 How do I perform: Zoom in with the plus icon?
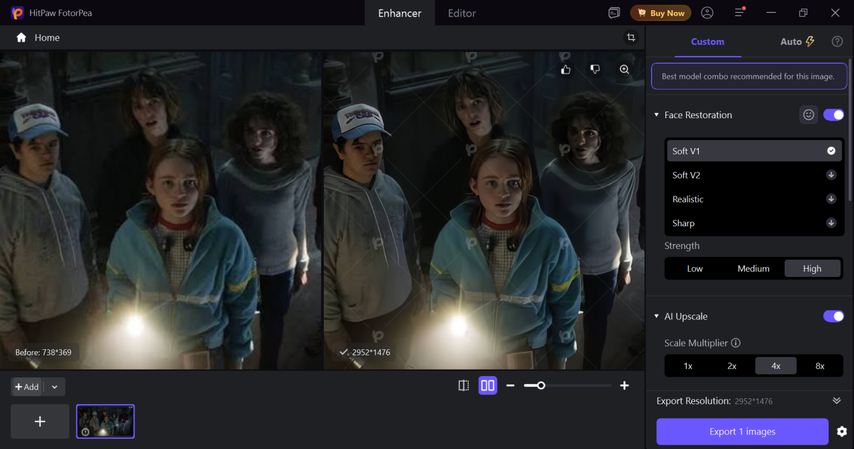[x=624, y=386]
